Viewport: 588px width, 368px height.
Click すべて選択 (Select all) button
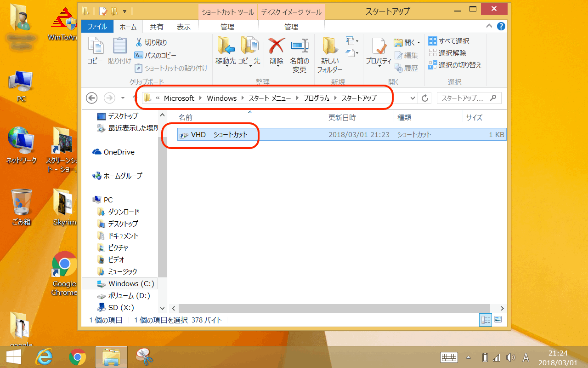pyautogui.click(x=449, y=41)
